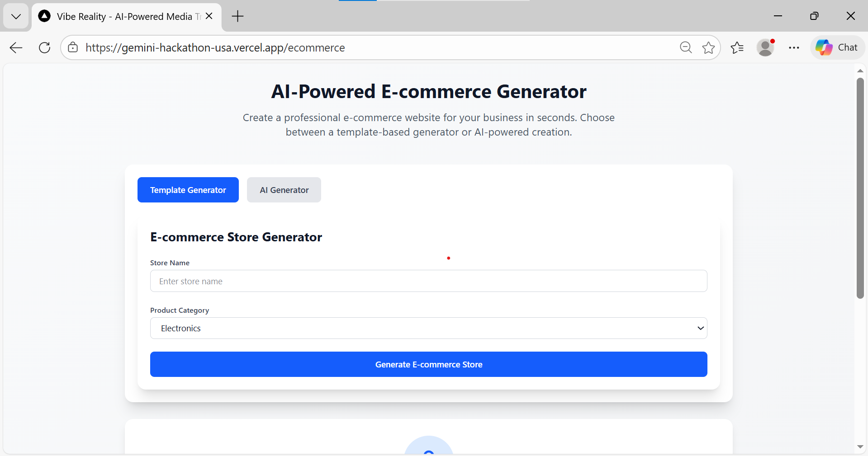View site information lock icon
The height and width of the screenshot is (456, 868).
click(x=73, y=47)
